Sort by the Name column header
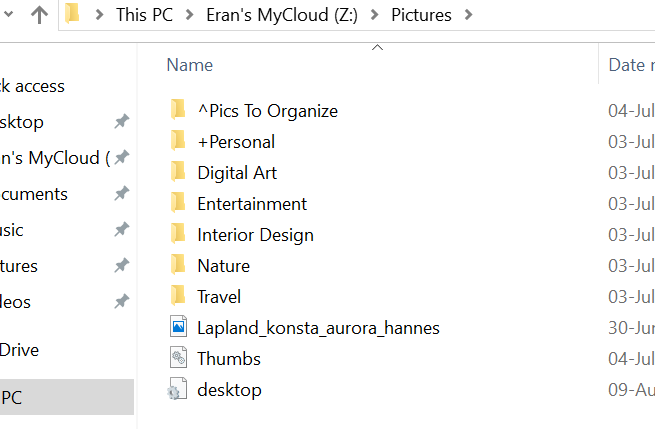The width and height of the screenshot is (655, 429). click(x=190, y=65)
